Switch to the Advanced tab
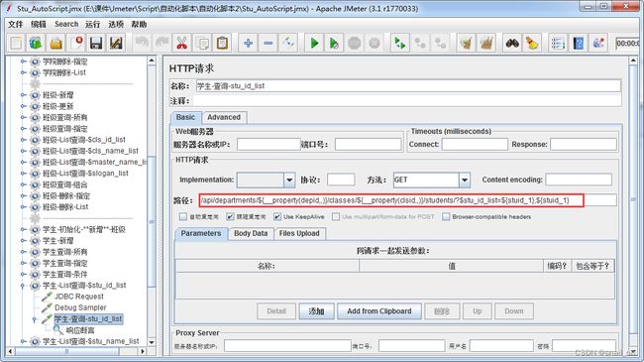644x362 pixels. pyautogui.click(x=224, y=117)
